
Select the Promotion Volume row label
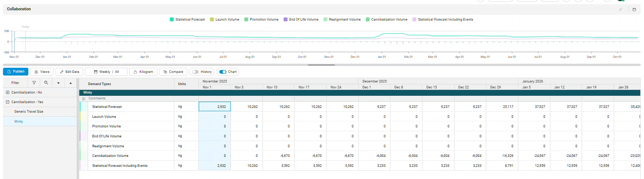[107, 126]
